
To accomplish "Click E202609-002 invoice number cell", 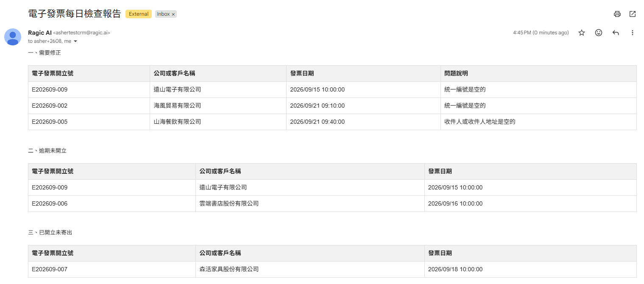I will click(x=89, y=106).
